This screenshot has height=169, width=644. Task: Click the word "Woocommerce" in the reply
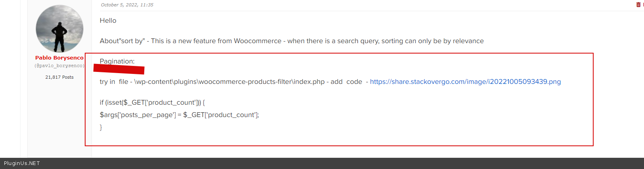pyautogui.click(x=257, y=41)
